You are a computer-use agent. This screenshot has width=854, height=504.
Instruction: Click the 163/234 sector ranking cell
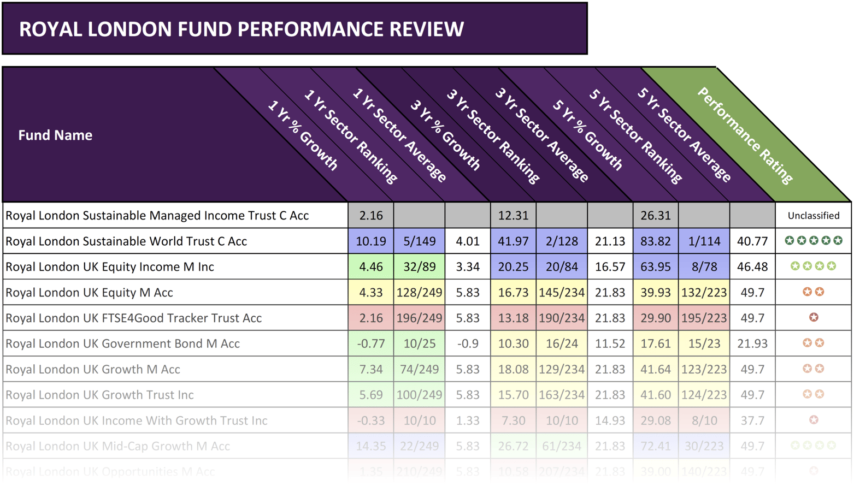tap(562, 395)
